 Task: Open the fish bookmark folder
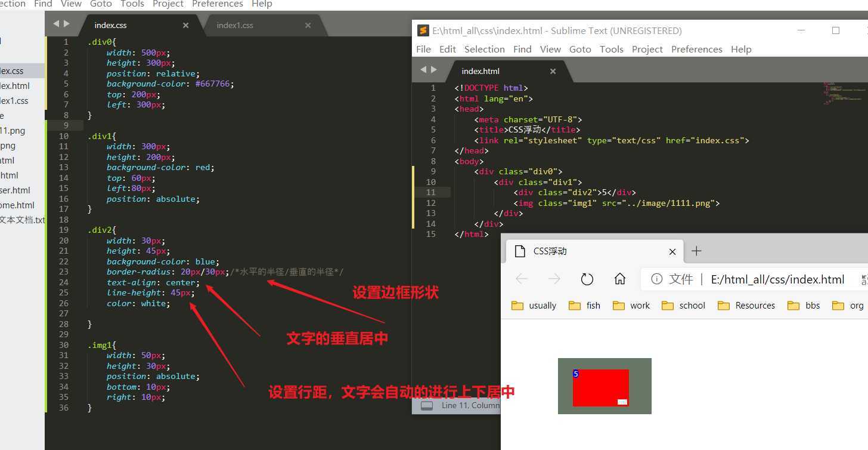pyautogui.click(x=585, y=306)
